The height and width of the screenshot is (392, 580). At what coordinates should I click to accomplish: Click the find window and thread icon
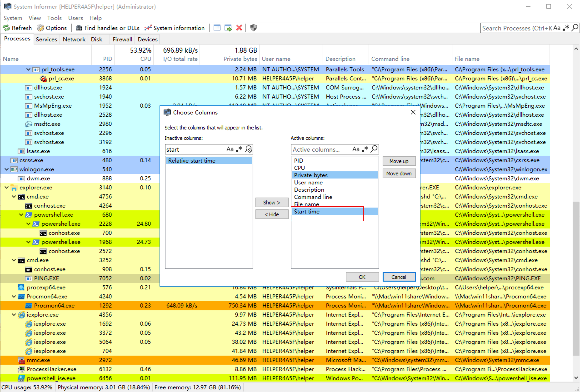pyautogui.click(x=228, y=28)
